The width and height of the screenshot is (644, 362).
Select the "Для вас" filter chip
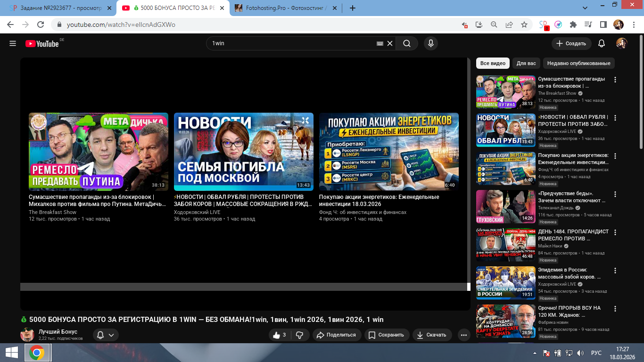tap(526, 63)
